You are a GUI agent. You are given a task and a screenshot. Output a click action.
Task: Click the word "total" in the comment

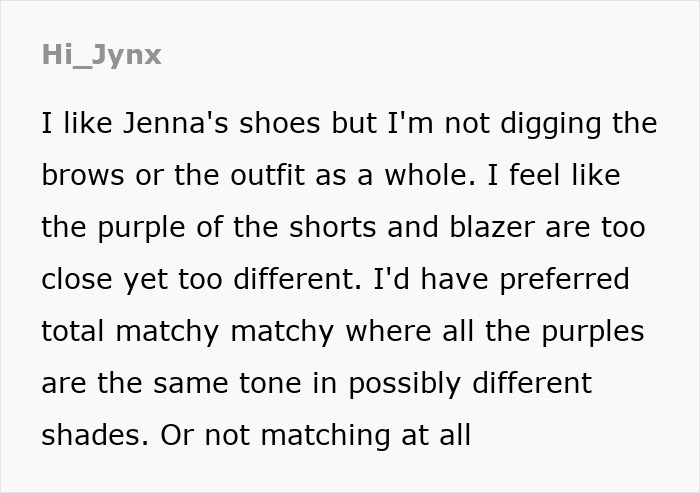click(x=74, y=331)
